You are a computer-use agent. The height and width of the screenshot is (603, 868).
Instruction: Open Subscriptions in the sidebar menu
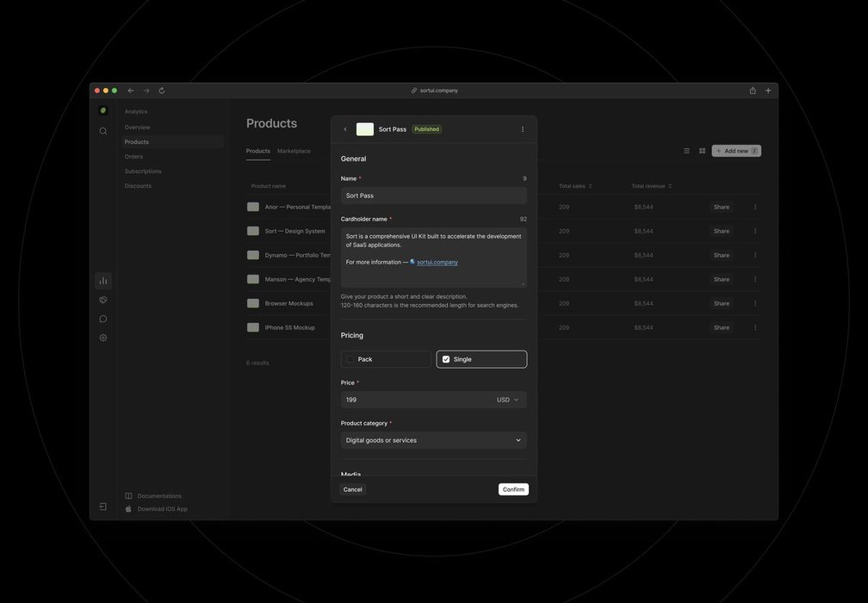point(143,171)
